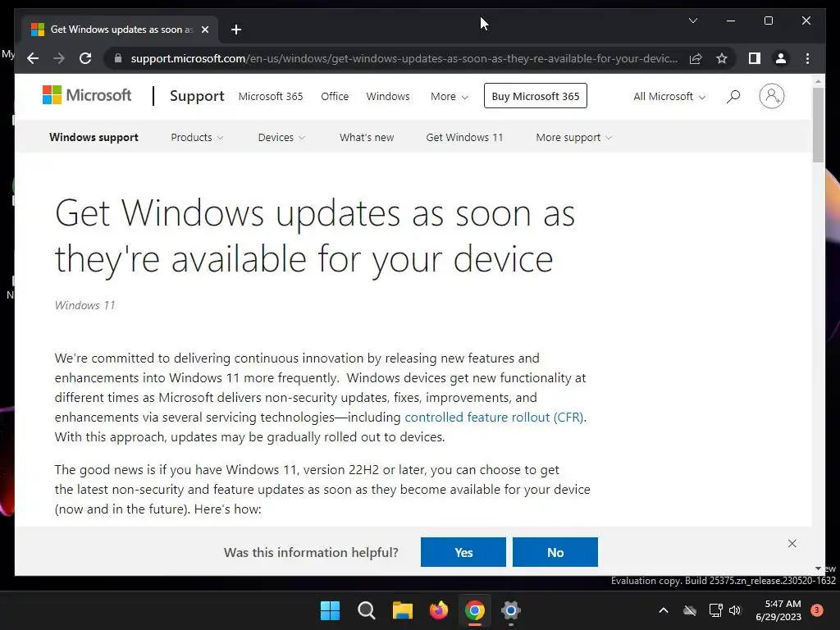Select the Get Windows updates tab
The height and width of the screenshot is (630, 840).
pyautogui.click(x=121, y=30)
